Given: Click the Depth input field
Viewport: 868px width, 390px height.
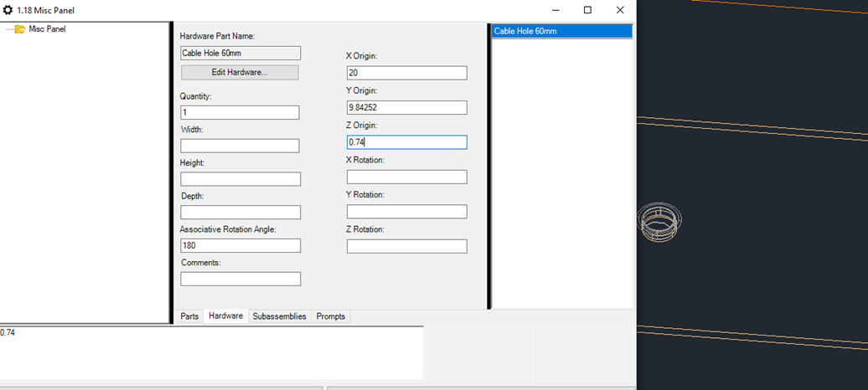Looking at the screenshot, I should pyautogui.click(x=240, y=213).
